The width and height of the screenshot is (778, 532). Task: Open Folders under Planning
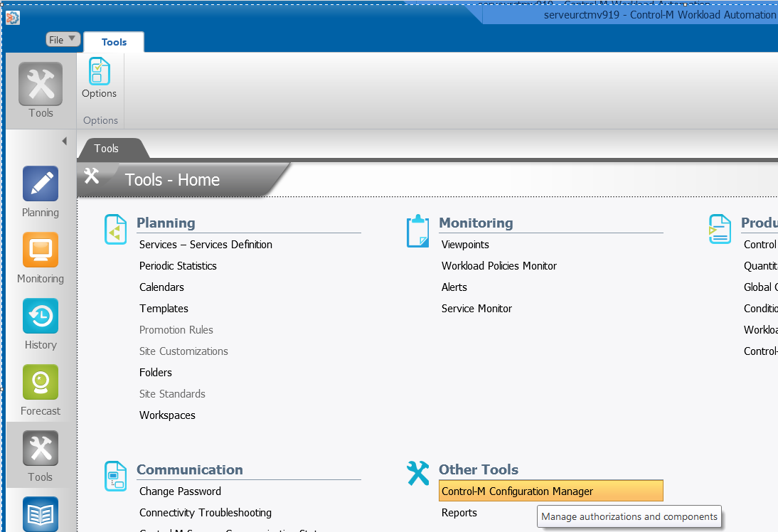coord(155,373)
